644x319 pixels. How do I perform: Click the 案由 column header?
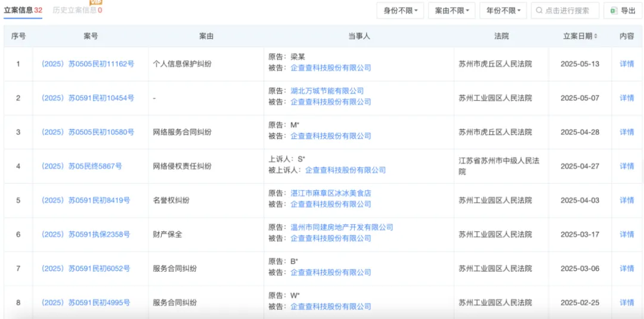[206, 36]
